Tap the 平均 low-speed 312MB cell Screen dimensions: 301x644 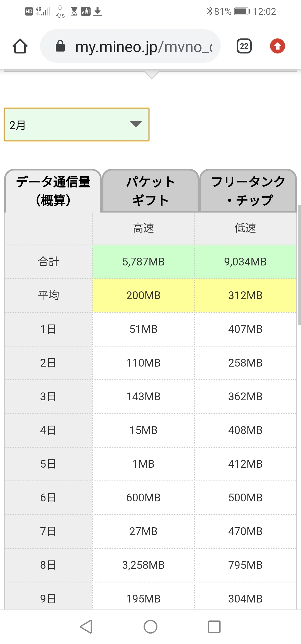click(245, 296)
